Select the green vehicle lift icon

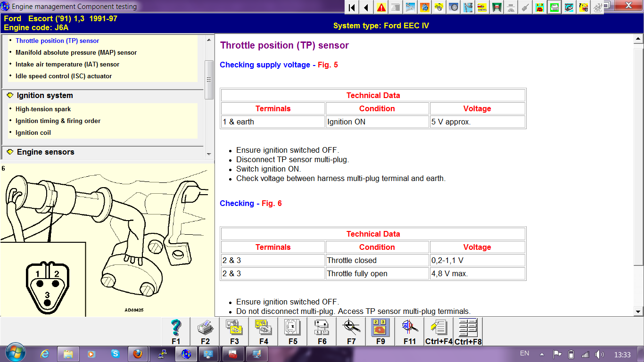pos(497,7)
